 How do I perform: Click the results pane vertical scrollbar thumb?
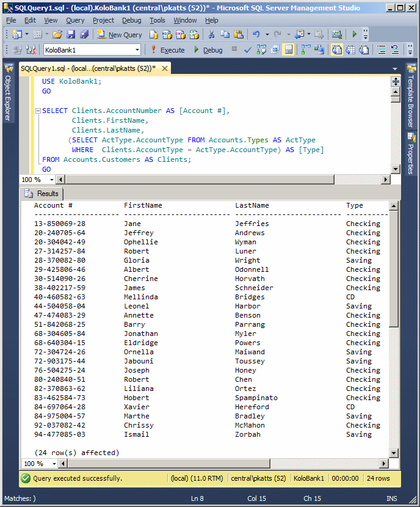[x=394, y=269]
